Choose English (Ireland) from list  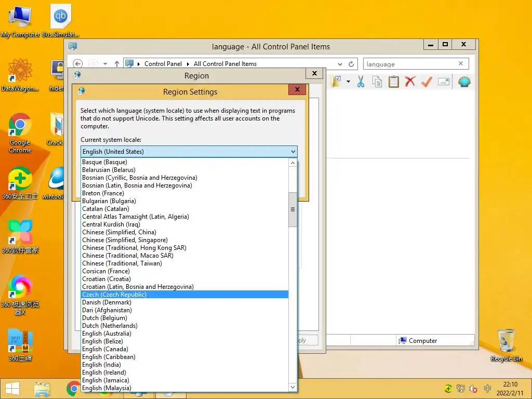(184, 373)
